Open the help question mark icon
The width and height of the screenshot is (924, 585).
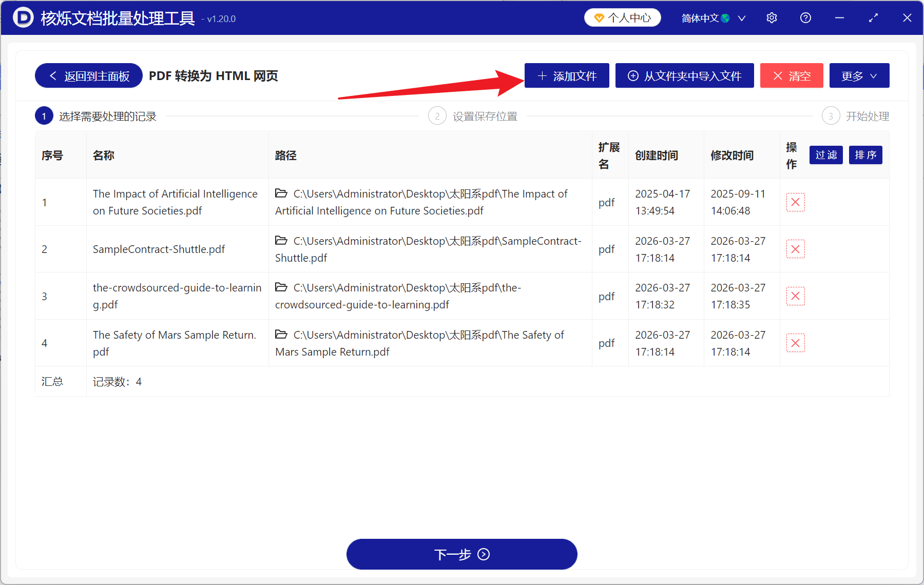pos(805,17)
